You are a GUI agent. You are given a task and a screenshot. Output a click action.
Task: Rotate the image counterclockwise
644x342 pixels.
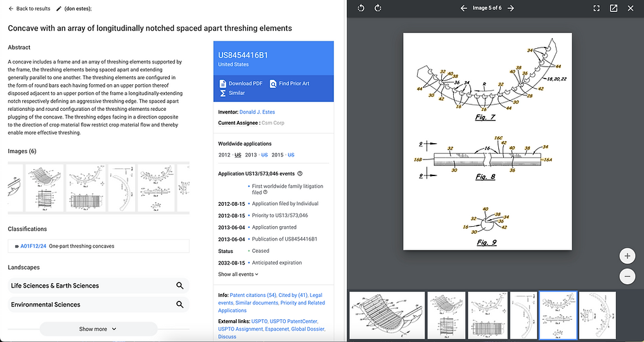361,8
